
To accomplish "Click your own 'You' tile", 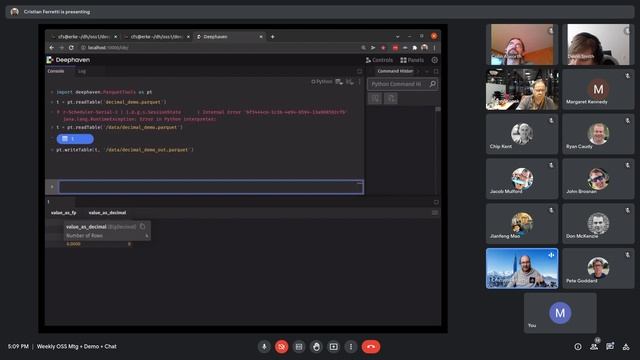I will (x=560, y=313).
